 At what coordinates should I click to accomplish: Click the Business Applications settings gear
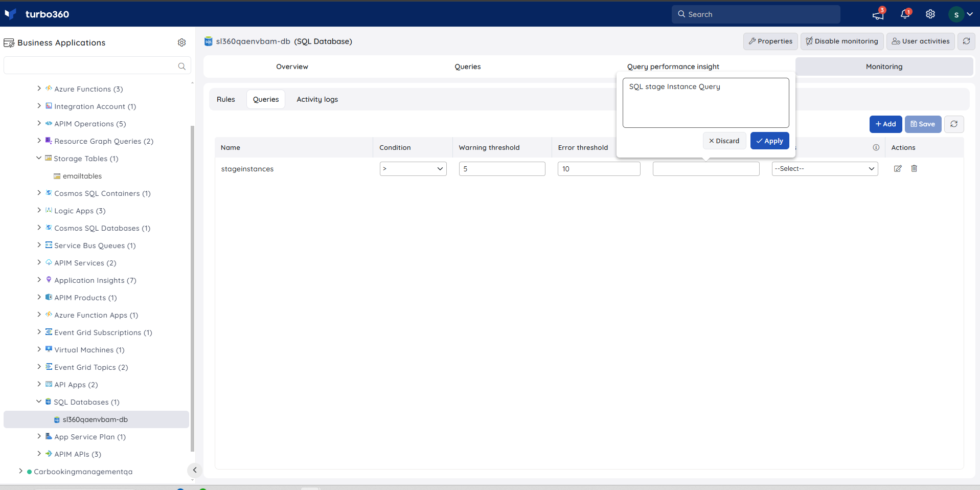point(181,42)
